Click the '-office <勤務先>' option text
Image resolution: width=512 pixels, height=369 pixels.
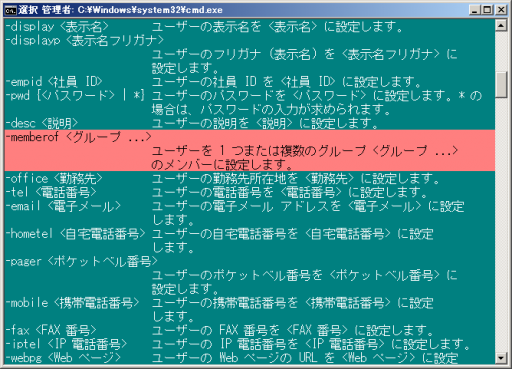[54, 179]
